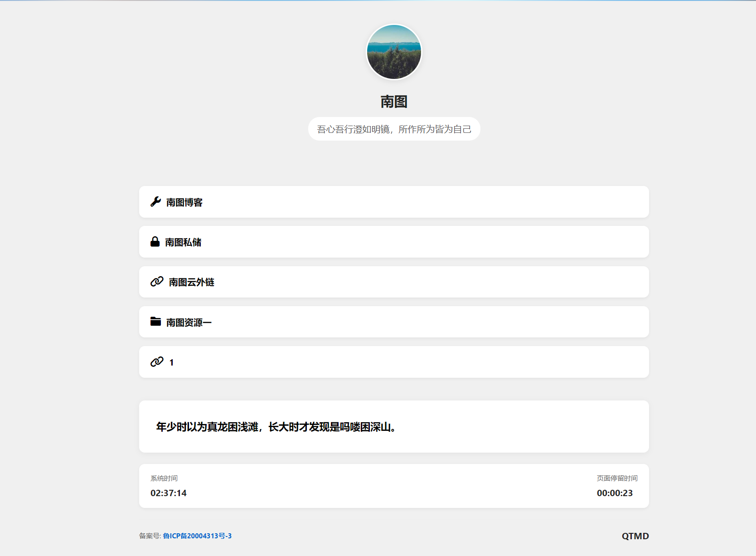Select the chain link icon on 南图云外链
756x556 pixels.
click(156, 282)
